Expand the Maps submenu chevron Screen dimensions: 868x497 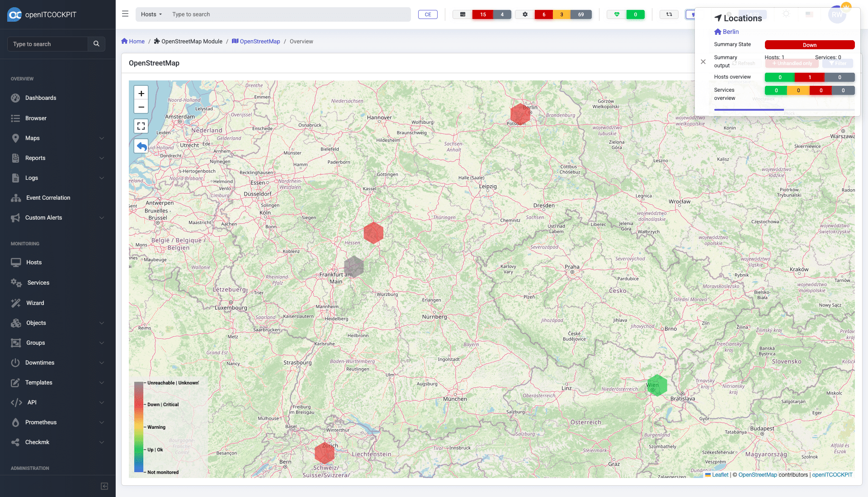pyautogui.click(x=102, y=138)
